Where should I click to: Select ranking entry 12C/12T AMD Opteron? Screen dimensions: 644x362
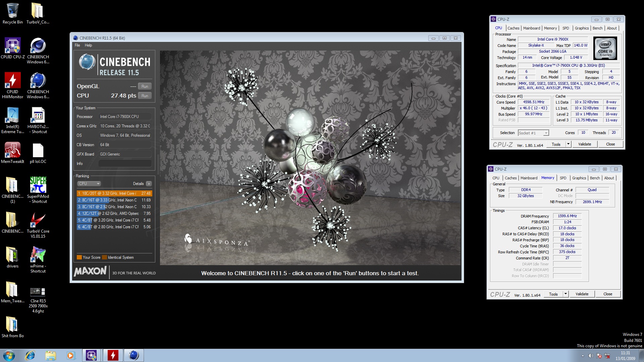[x=114, y=214]
